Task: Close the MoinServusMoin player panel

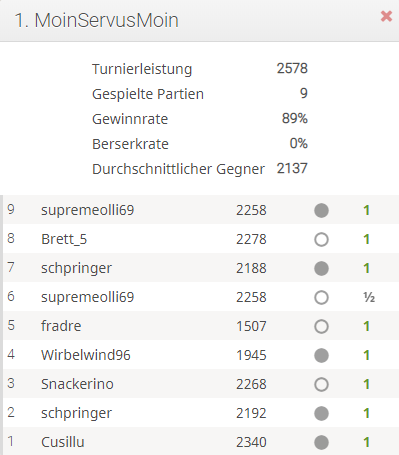Action: [386, 16]
